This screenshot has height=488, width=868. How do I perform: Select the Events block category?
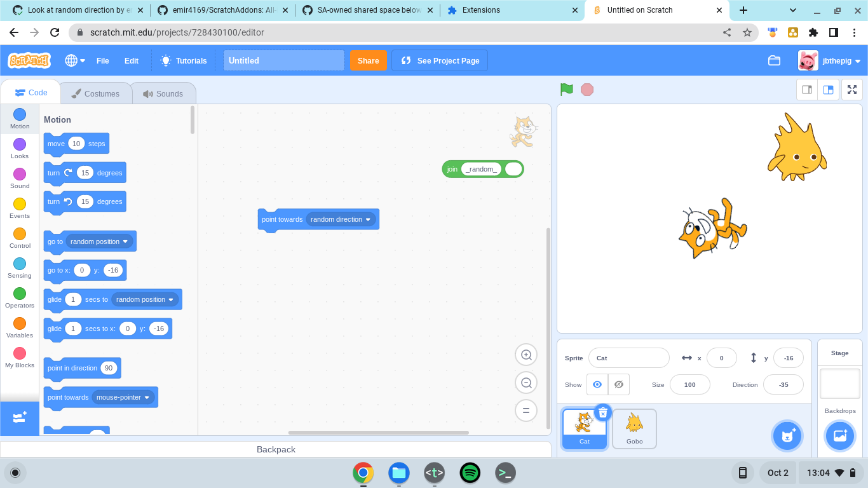tap(19, 207)
